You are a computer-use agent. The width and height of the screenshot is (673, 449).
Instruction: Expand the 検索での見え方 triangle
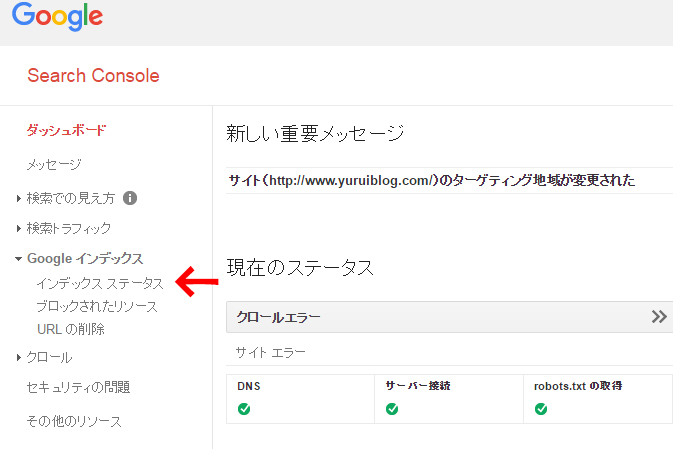(18, 198)
